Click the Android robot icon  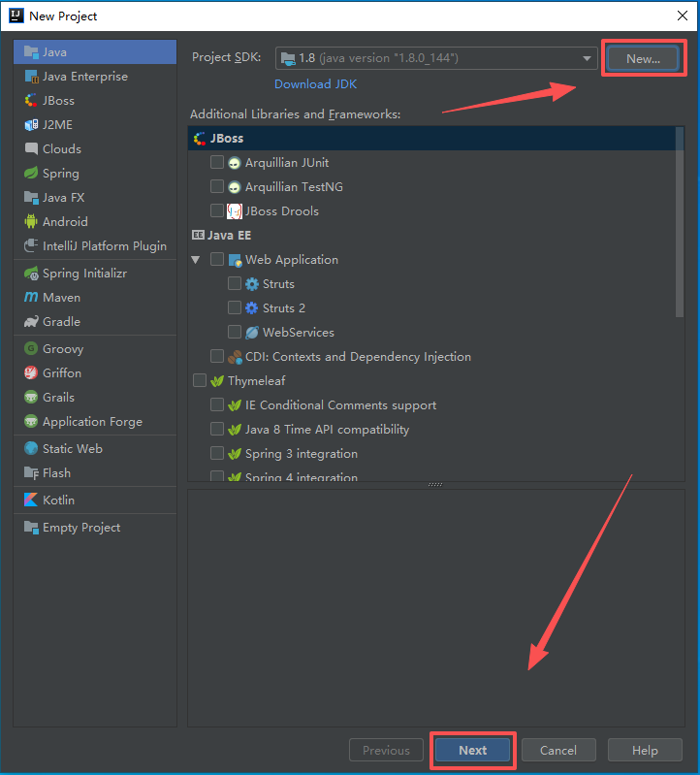coord(31,221)
